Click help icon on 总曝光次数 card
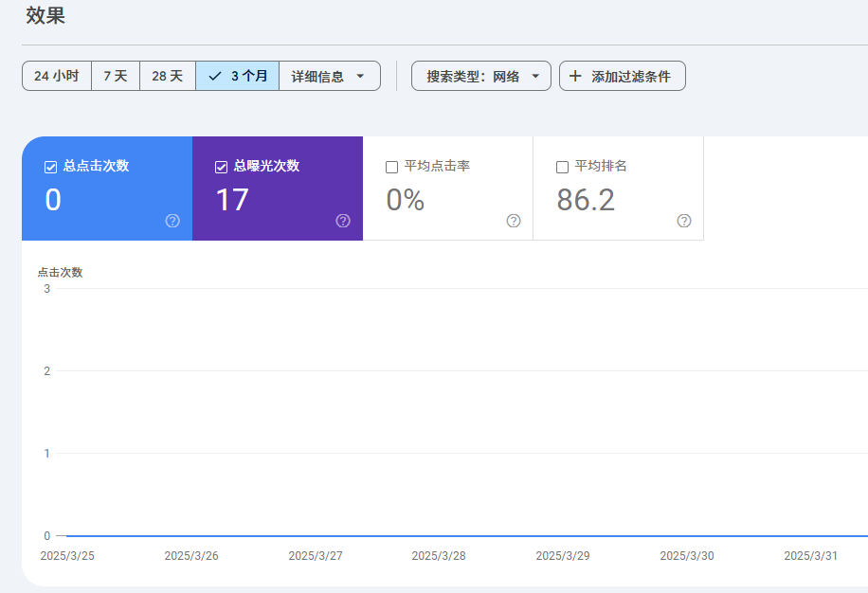 343,221
